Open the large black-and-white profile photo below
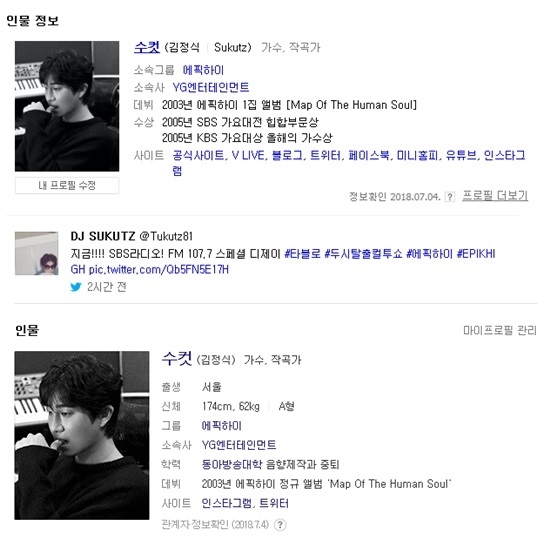The height and width of the screenshot is (540, 550). point(82,435)
